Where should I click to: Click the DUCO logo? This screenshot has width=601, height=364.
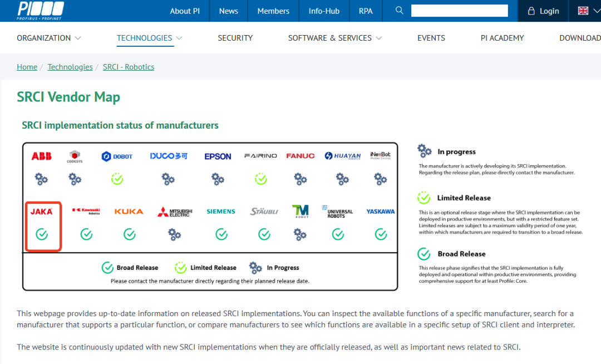click(x=169, y=156)
